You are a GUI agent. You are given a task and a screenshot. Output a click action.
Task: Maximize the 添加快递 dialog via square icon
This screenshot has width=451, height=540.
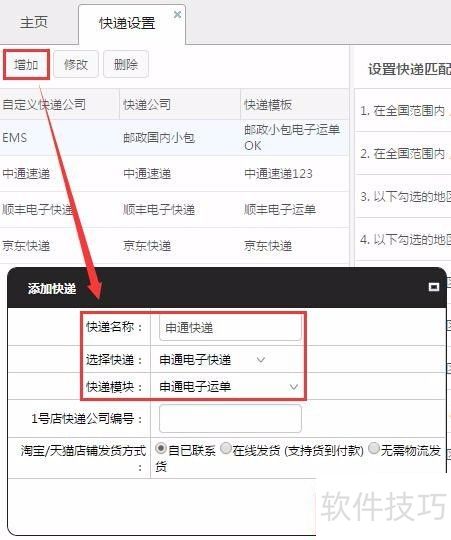click(433, 287)
